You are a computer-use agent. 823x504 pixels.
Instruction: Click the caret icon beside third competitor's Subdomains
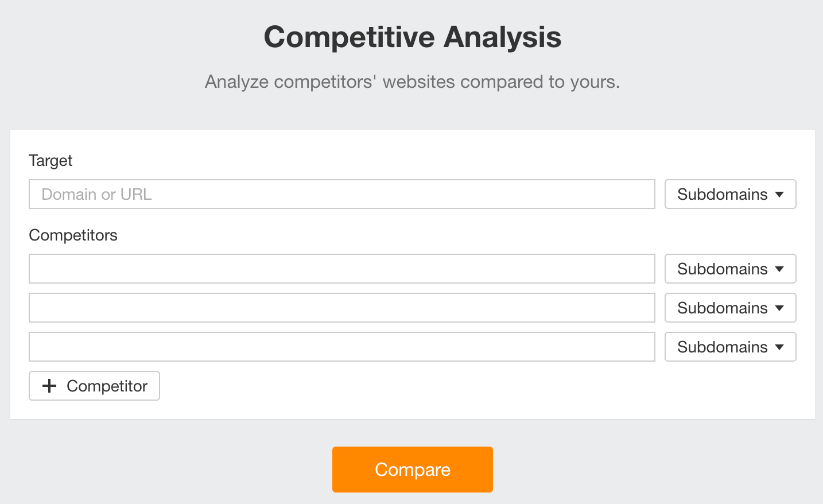tap(779, 347)
